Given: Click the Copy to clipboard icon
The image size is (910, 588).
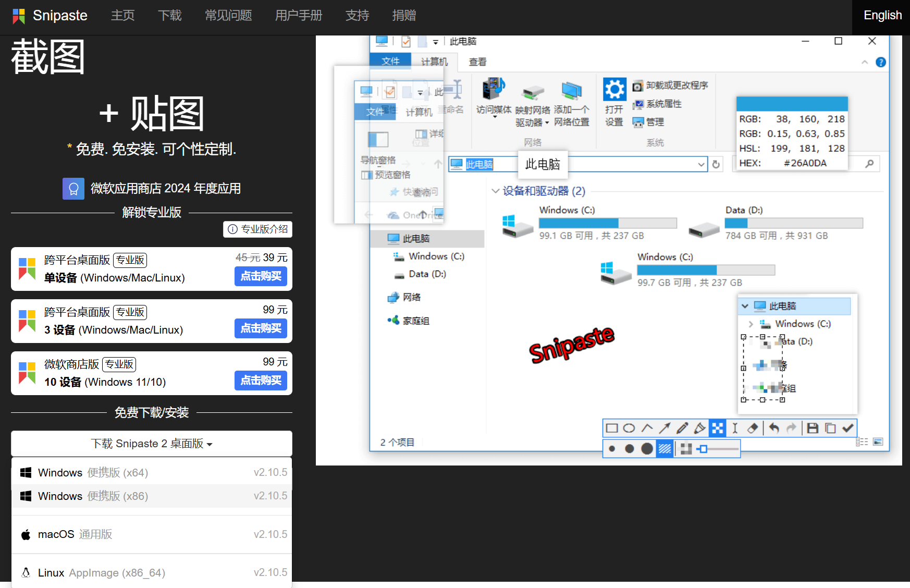Looking at the screenshot, I should click(x=830, y=428).
